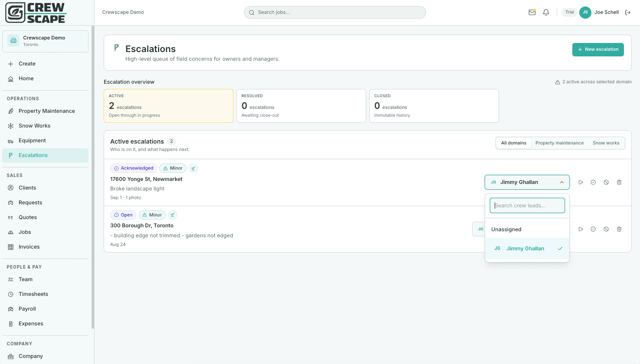Click the sidebar vertical scrollbar

(x=93, y=178)
